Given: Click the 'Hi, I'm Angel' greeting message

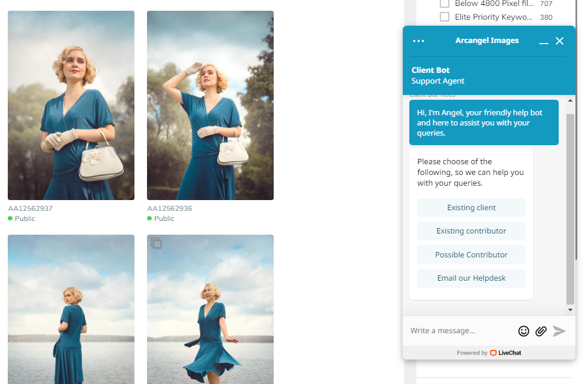Looking at the screenshot, I should click(x=484, y=122).
